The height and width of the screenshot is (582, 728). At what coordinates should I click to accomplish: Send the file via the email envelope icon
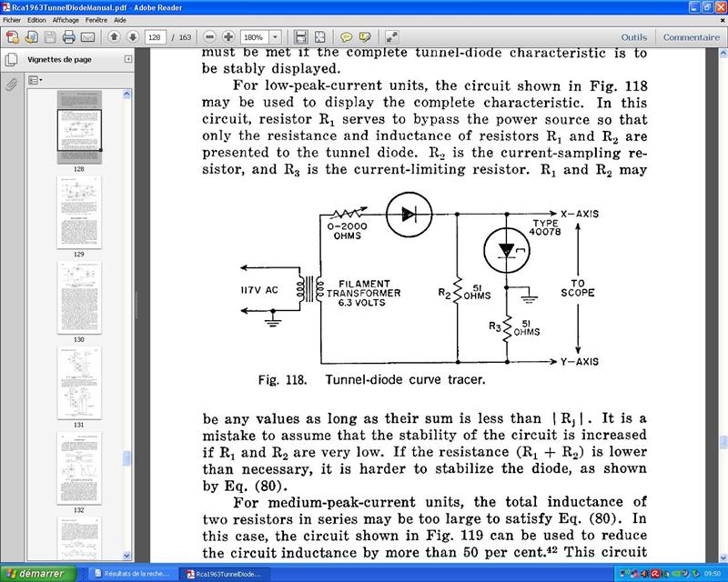tap(87, 37)
